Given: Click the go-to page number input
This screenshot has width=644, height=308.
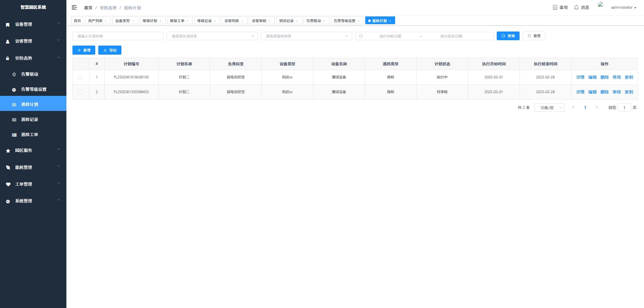Looking at the screenshot, I should point(624,108).
